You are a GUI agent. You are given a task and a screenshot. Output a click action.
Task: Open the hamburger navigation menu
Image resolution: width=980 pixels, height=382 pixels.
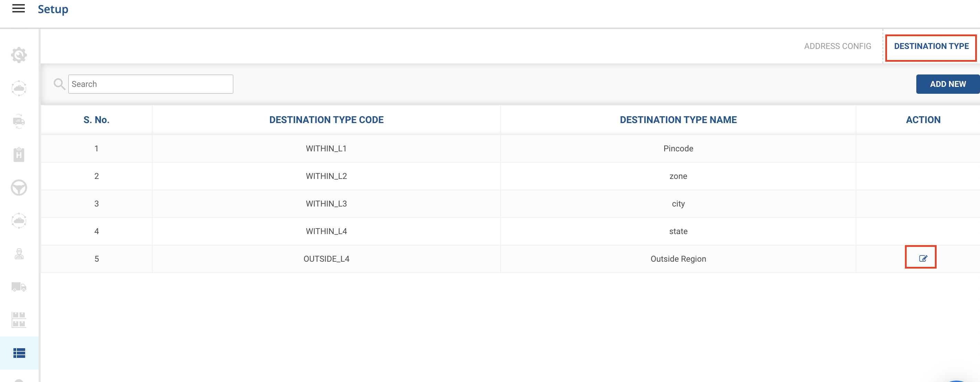click(18, 8)
